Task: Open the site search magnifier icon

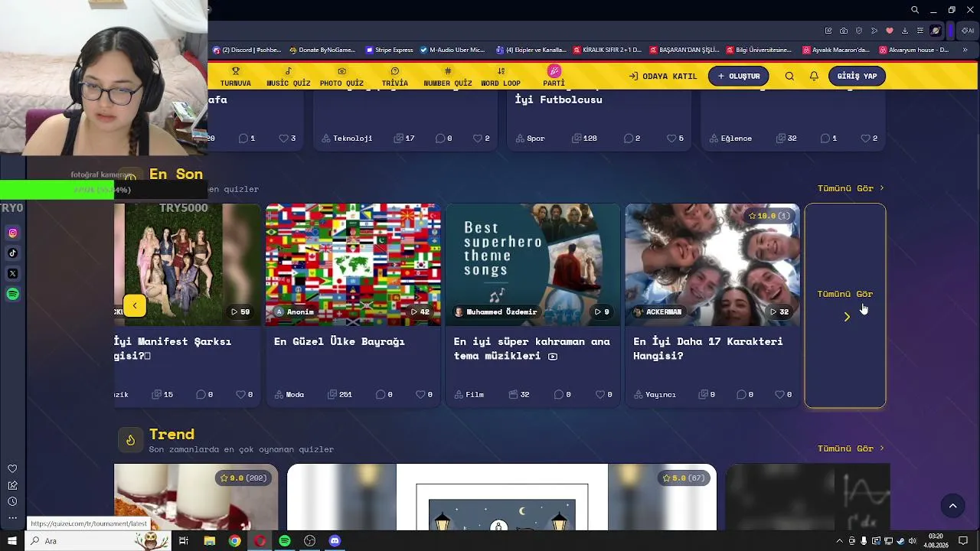Action: (x=789, y=77)
